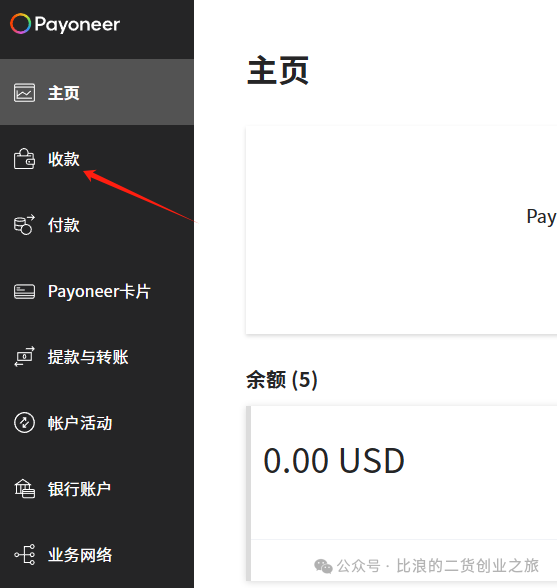557x588 pixels.
Task: Click the Payoneer wordmark logo text
Action: pyautogui.click(x=77, y=25)
